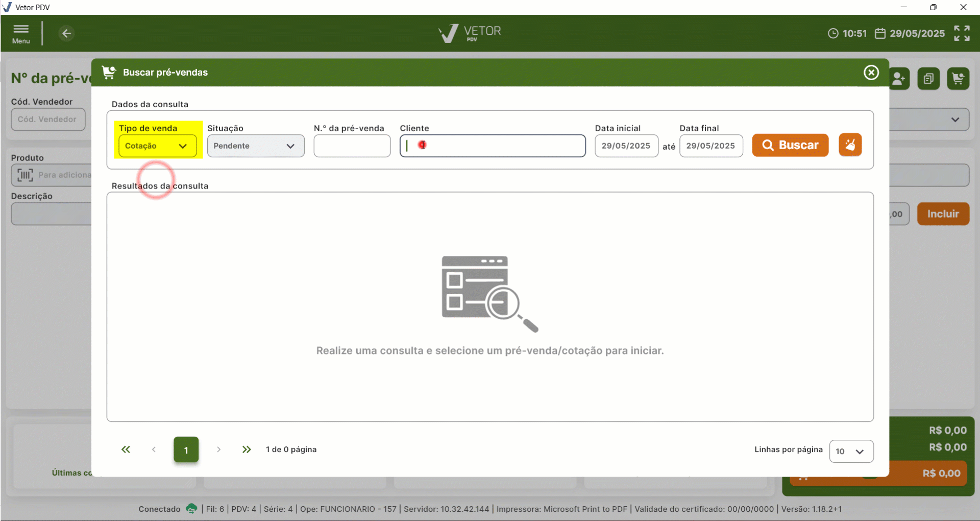
Task: Click the Impressora status bar entry
Action: [562, 509]
